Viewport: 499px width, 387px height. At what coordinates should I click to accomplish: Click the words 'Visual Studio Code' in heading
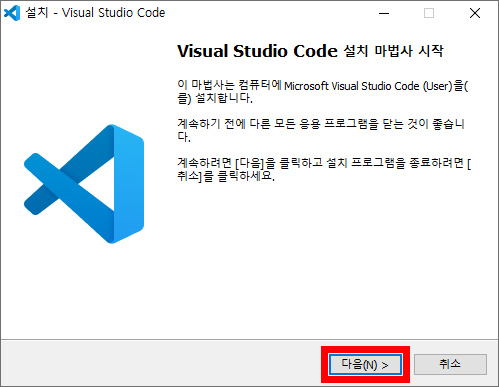[258, 51]
